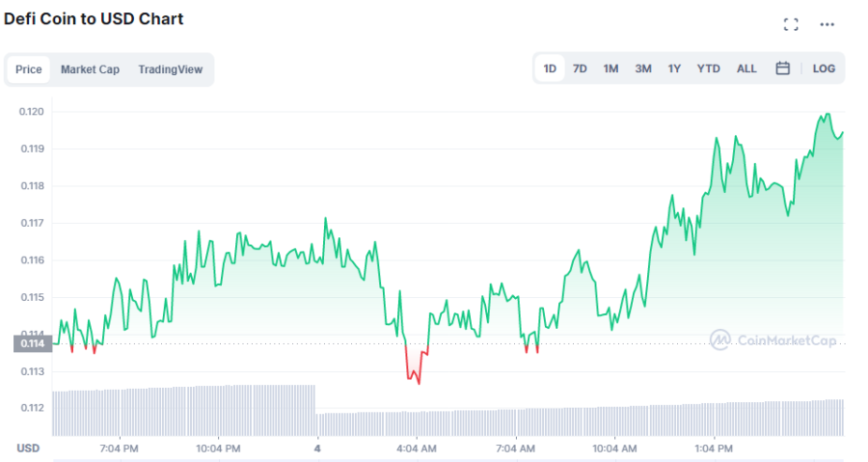Click the 4:04 AM time axis label
This screenshot has width=868, height=462.
[417, 448]
